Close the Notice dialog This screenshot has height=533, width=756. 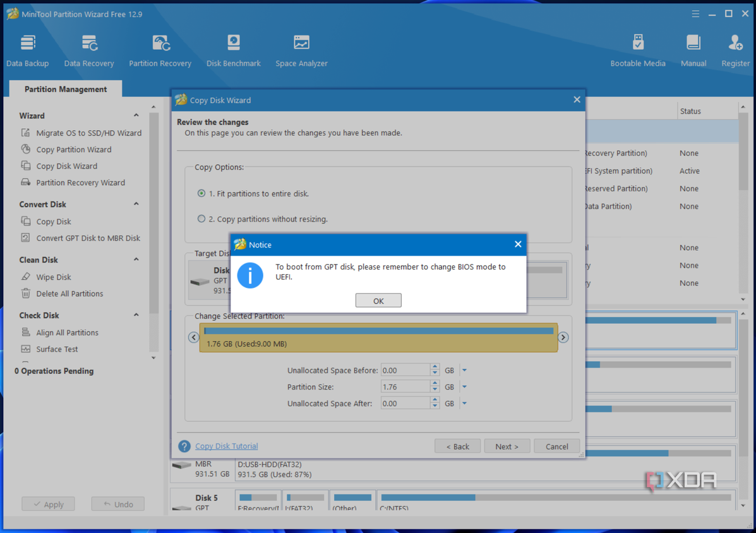(518, 244)
